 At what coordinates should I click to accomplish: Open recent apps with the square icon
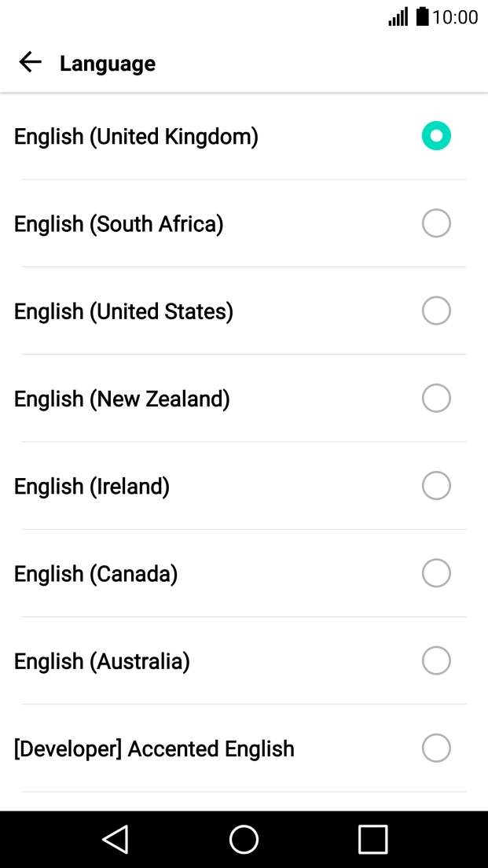[x=372, y=839]
